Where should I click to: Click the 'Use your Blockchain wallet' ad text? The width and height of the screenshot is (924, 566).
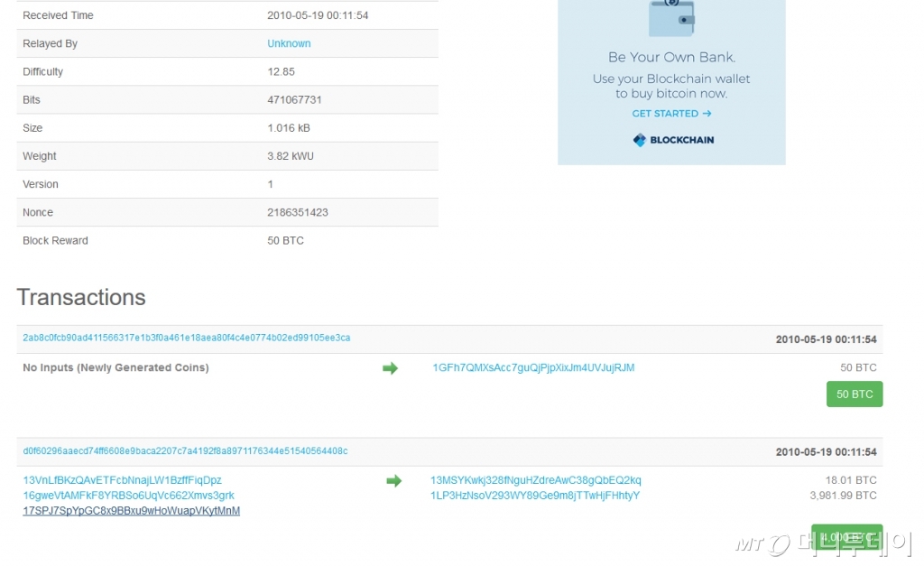pos(671,79)
